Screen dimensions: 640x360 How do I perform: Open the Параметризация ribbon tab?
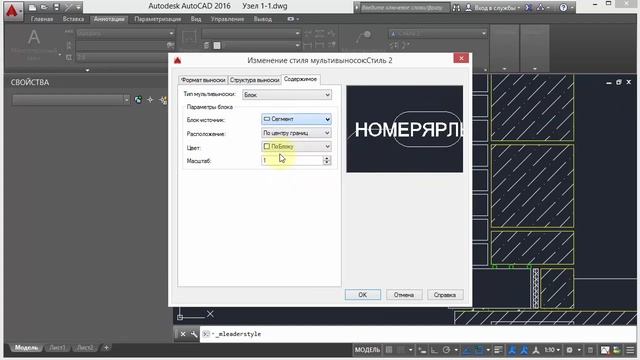(158, 19)
